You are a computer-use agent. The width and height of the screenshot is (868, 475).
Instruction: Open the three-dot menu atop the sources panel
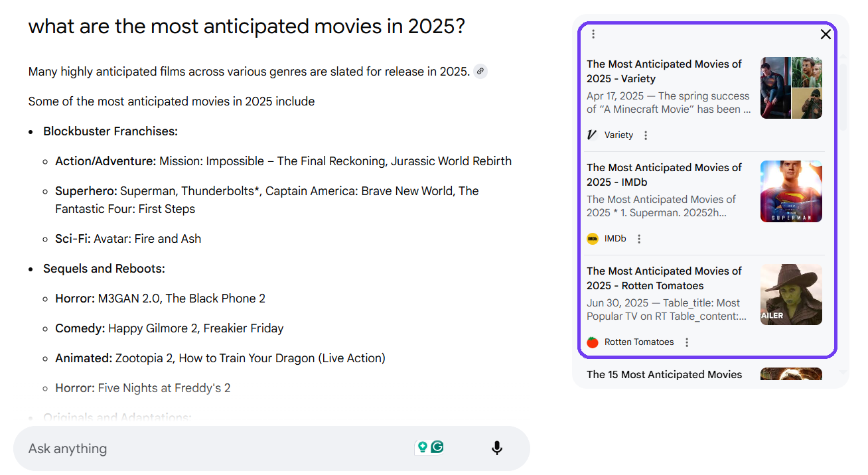pos(593,34)
